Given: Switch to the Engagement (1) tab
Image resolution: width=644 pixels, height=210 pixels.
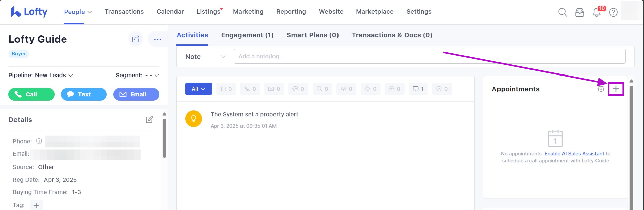Looking at the screenshot, I should [x=247, y=35].
